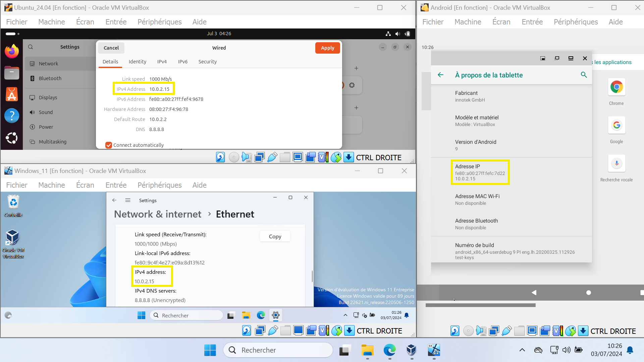Open Oracle VM VirtualBox desktop shortcut
This screenshot has width=644, height=362.
[x=13, y=244]
